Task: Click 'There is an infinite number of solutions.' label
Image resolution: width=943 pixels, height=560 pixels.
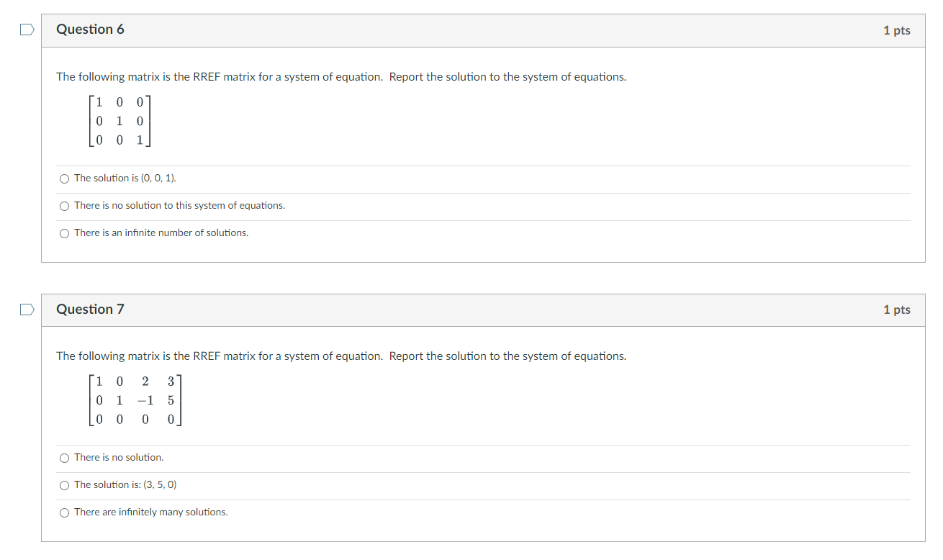Action: click(x=161, y=232)
